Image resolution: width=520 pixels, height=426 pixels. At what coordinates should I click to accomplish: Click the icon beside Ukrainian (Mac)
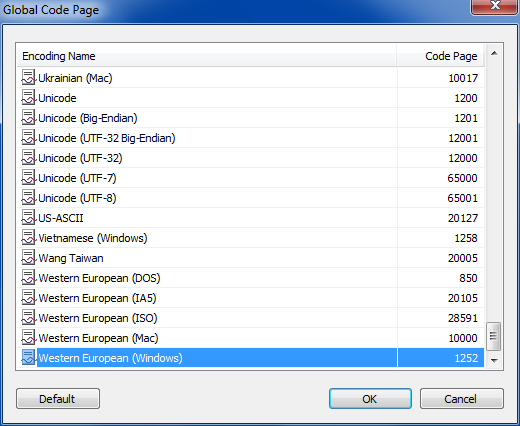click(x=29, y=78)
